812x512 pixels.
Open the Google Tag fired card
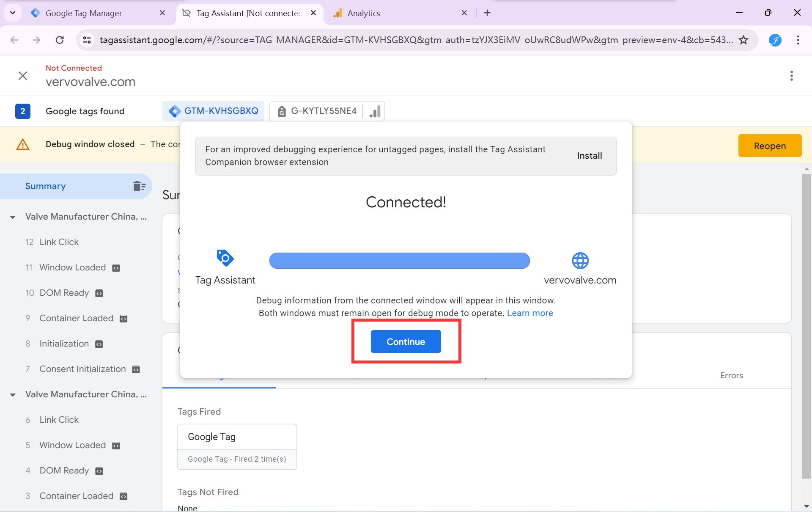(237, 447)
